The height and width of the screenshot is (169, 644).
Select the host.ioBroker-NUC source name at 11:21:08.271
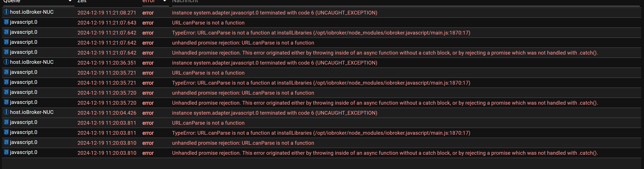[x=32, y=12]
